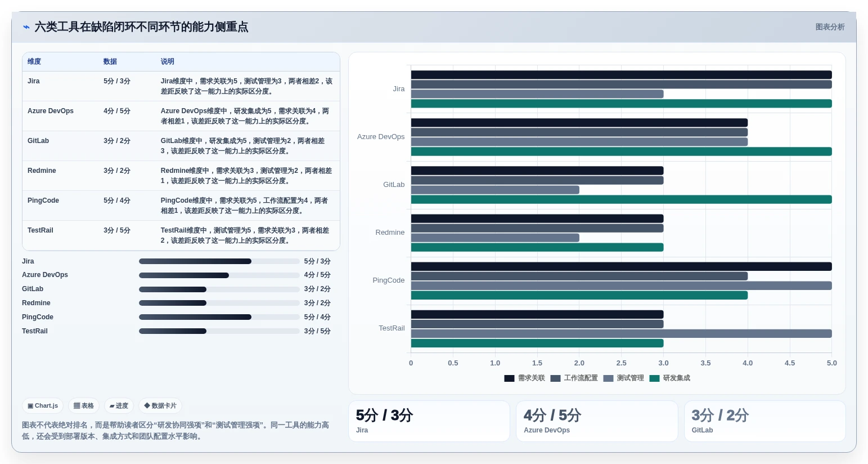Click the GitLab 测试管理 bar in the chart
The image size is (868, 464).
pos(495,190)
